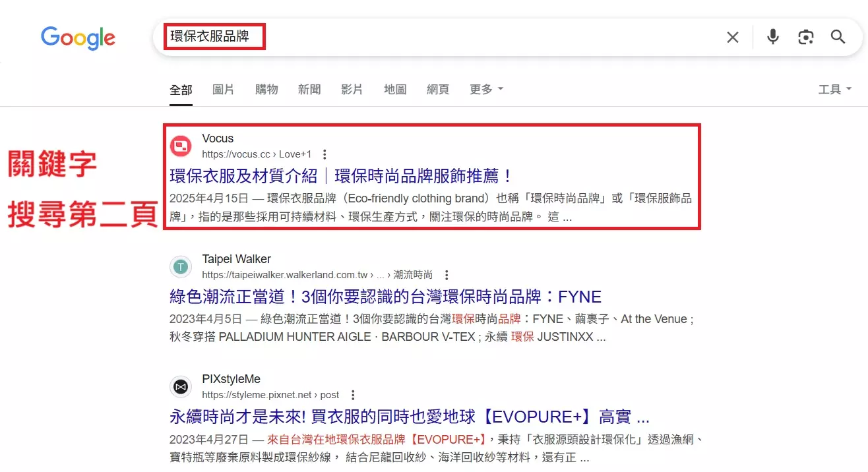The height and width of the screenshot is (472, 868).
Task: Open the three-dot menu beside the Taipei Walker result
Action: click(x=447, y=274)
